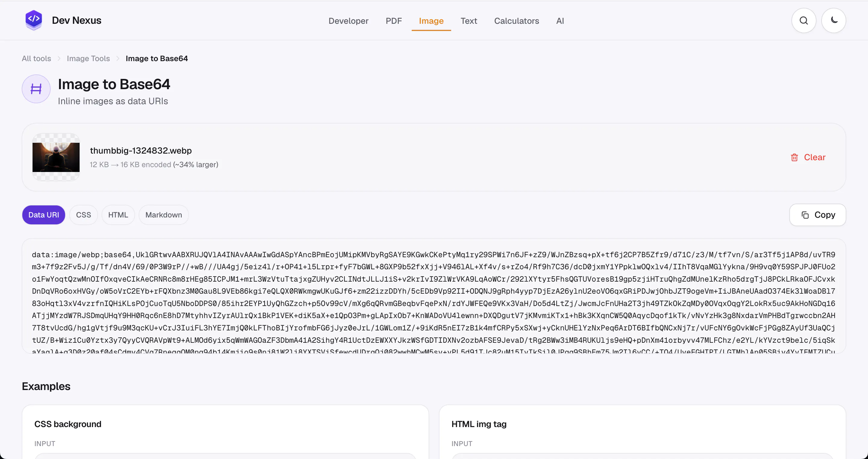Click the Inline images as data URIs subtitle
The width and height of the screenshot is (868, 459).
(113, 101)
